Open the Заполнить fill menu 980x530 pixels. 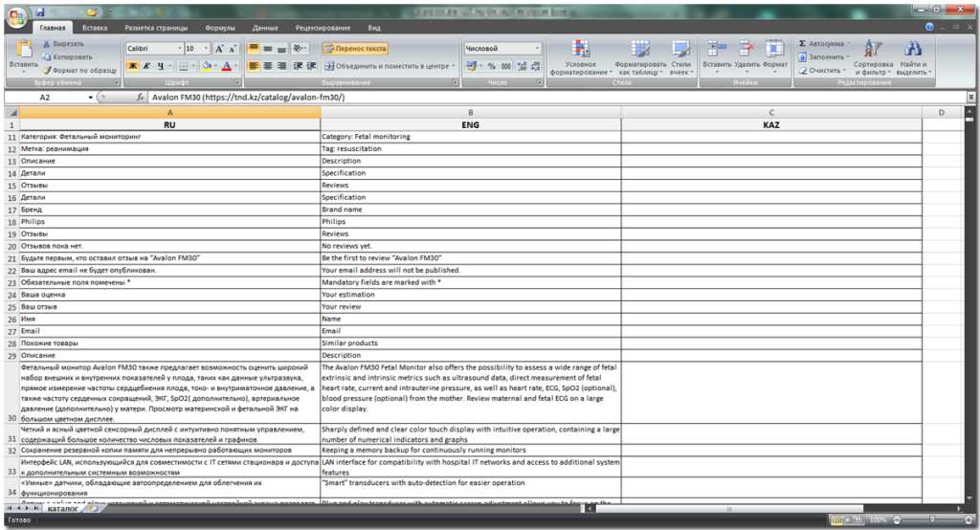(x=824, y=56)
